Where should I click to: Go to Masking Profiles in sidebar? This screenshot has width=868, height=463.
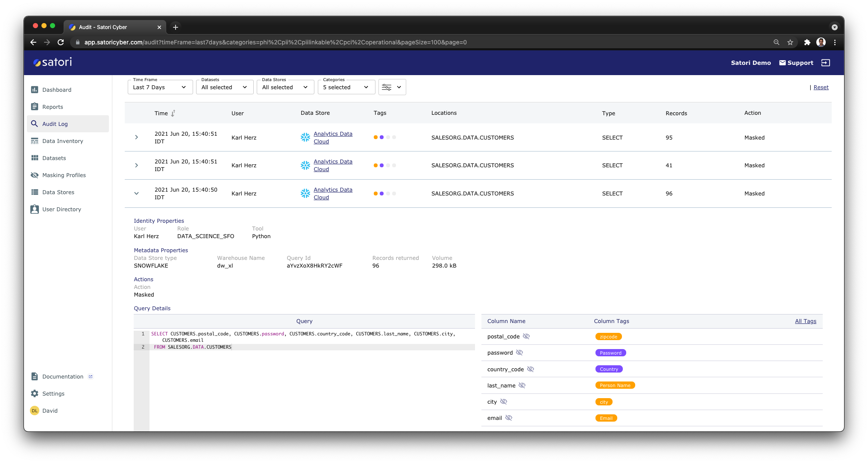point(64,175)
